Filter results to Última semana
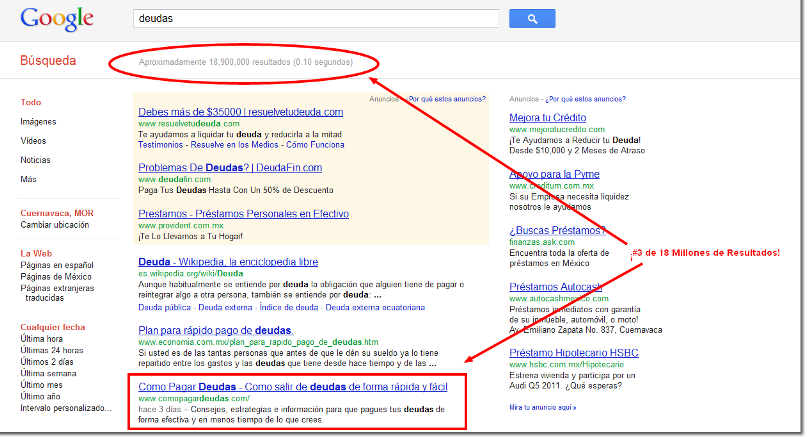 pos(48,373)
